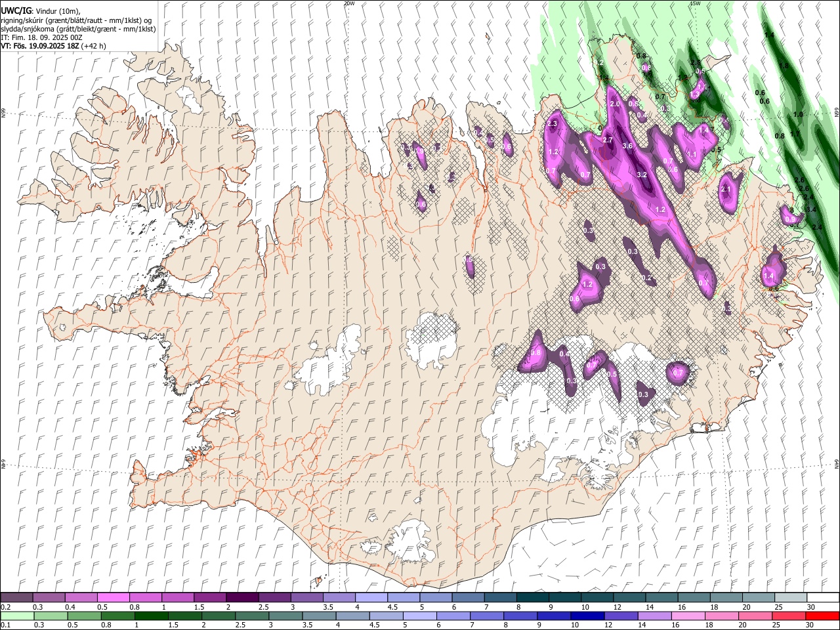
Task: Click the UWC/IG title in the map header
Action: click(16, 10)
